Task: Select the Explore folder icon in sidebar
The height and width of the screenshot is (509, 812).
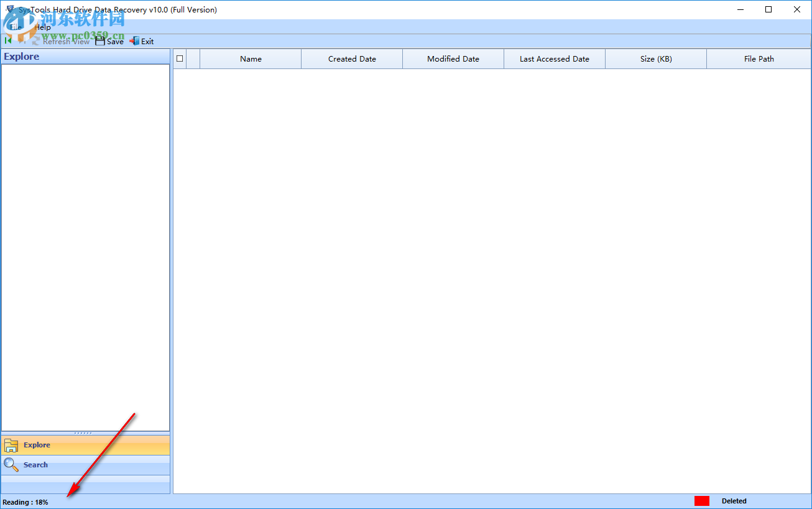Action: 11,445
